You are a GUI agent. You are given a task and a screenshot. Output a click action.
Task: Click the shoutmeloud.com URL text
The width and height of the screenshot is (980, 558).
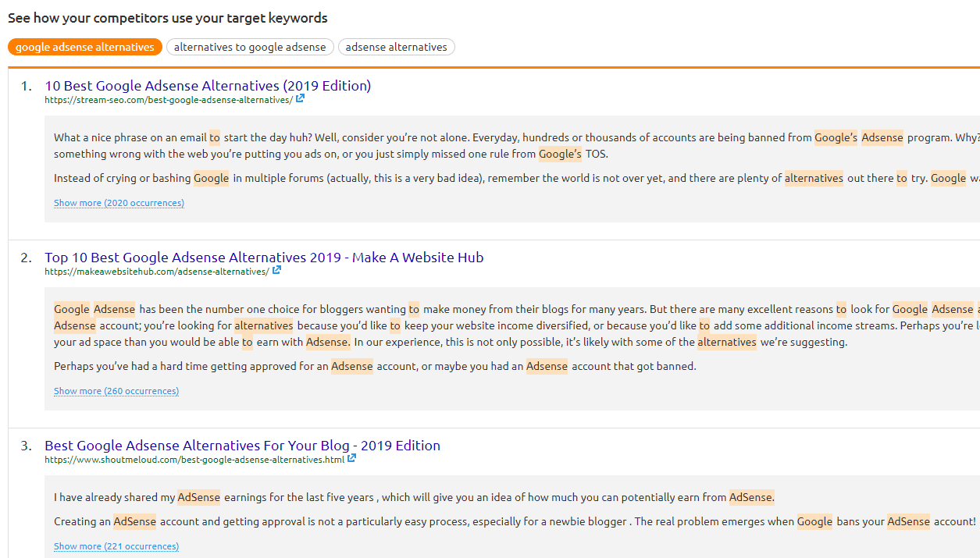point(194,460)
